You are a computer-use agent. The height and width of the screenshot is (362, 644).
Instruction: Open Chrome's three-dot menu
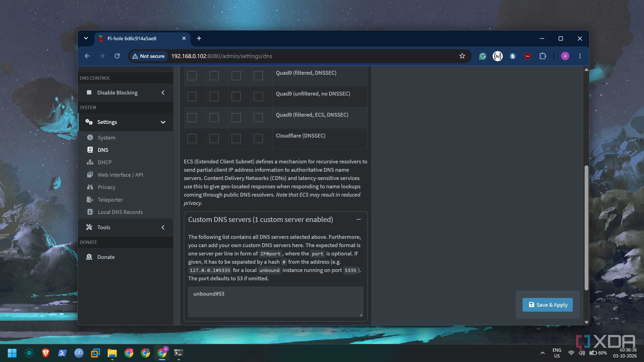point(580,56)
